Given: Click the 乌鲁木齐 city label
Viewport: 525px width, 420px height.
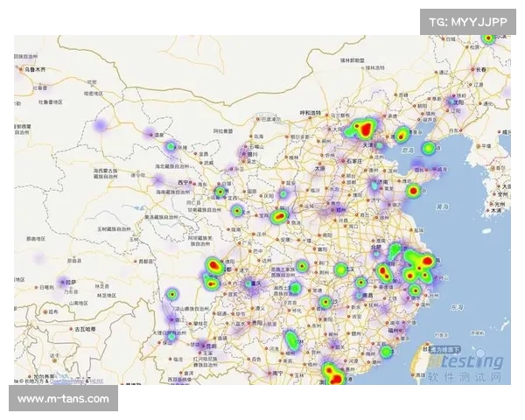Looking at the screenshot, I should pyautogui.click(x=35, y=67).
